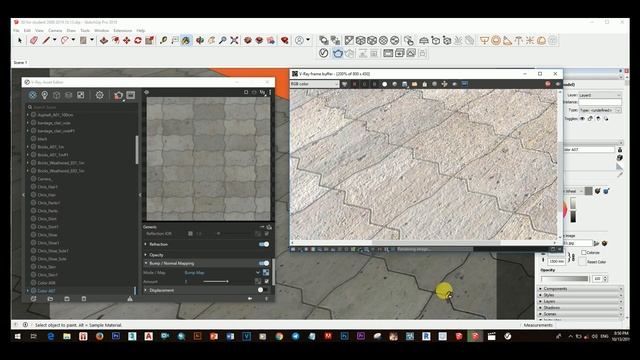
Task: Open Render Settings gear in Asset Editor
Action: pyautogui.click(x=100, y=95)
